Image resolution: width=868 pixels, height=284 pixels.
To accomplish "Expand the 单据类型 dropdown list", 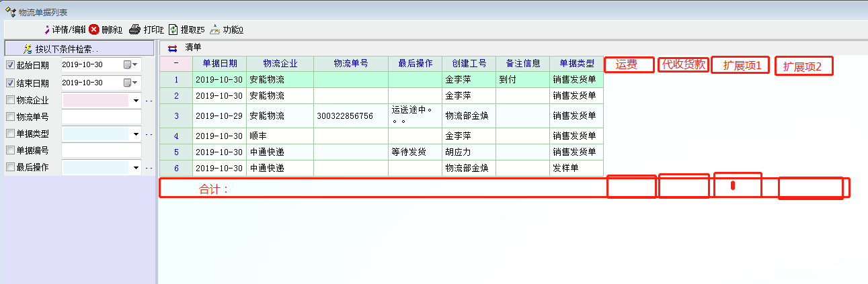I will pyautogui.click(x=136, y=134).
